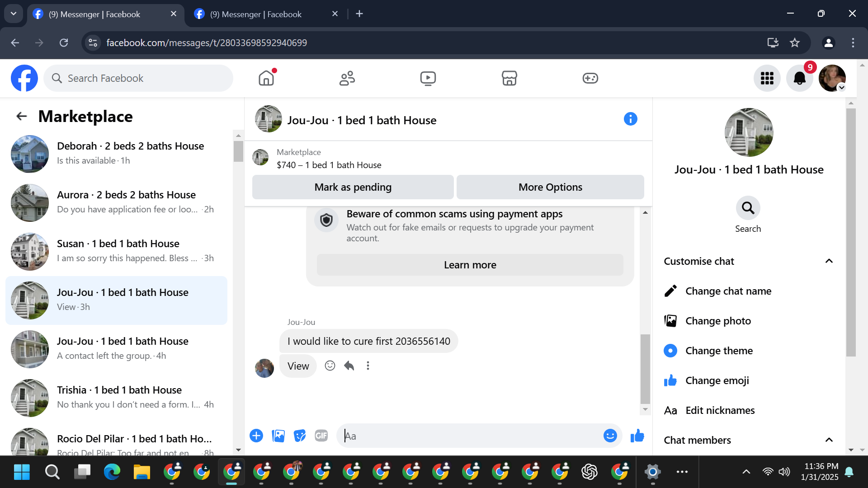Select Change photo option
Viewport: 868px width, 488px height.
748,321
